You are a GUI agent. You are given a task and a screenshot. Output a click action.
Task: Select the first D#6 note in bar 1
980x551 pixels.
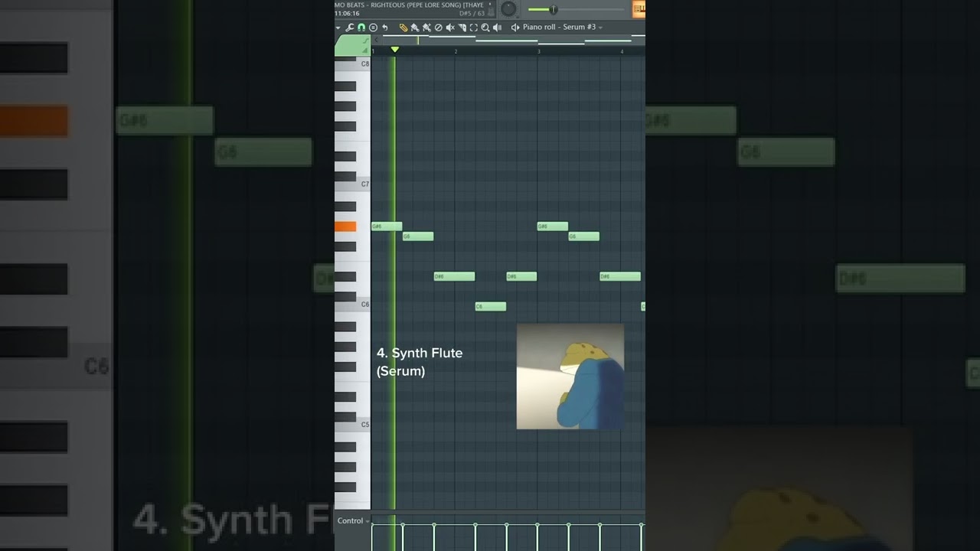(x=454, y=276)
